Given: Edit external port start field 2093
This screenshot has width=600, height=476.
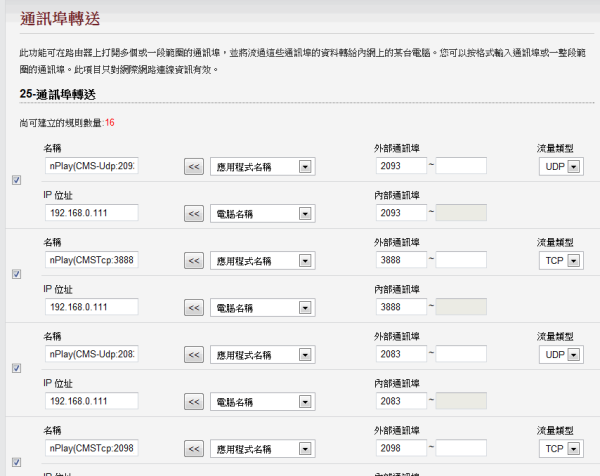Looking at the screenshot, I should point(401,166).
